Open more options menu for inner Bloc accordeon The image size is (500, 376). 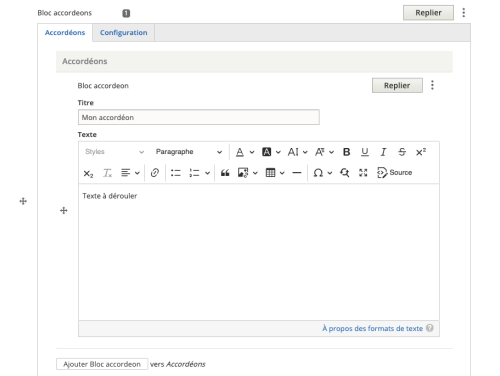432,85
